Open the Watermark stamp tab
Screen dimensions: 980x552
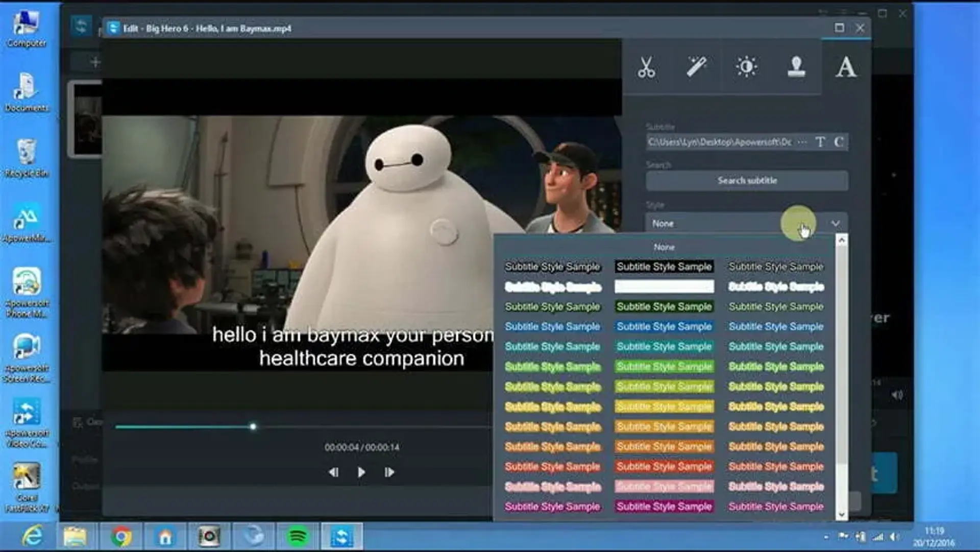tap(796, 67)
